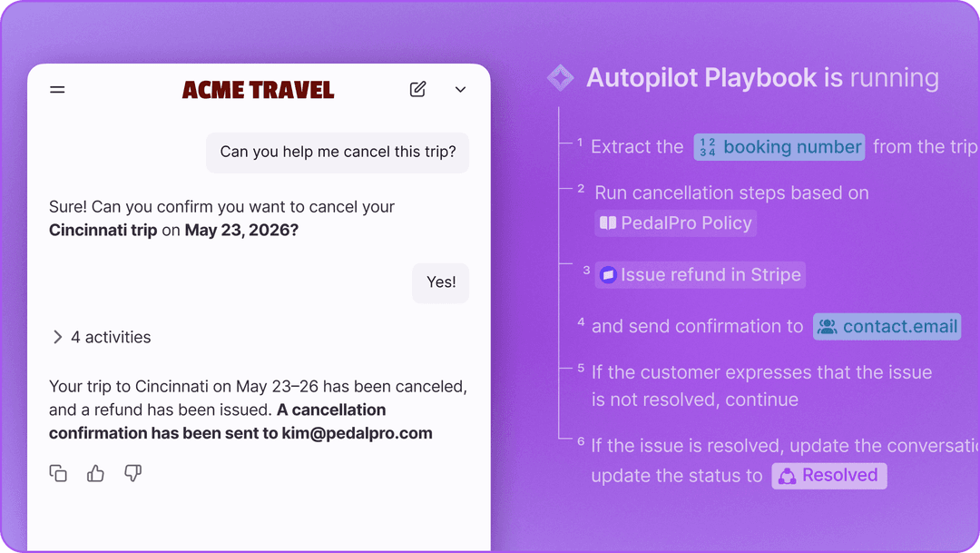The image size is (980, 553).
Task: Expand the 4 activities section
Action: click(x=101, y=337)
